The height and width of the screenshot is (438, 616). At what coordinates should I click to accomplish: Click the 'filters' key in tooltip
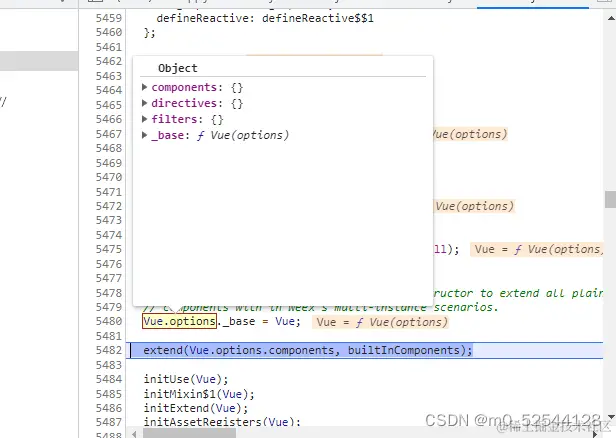[x=174, y=119]
